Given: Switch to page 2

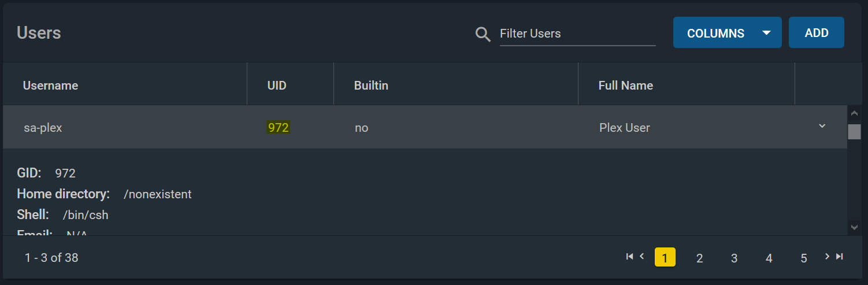Looking at the screenshot, I should pos(699,258).
